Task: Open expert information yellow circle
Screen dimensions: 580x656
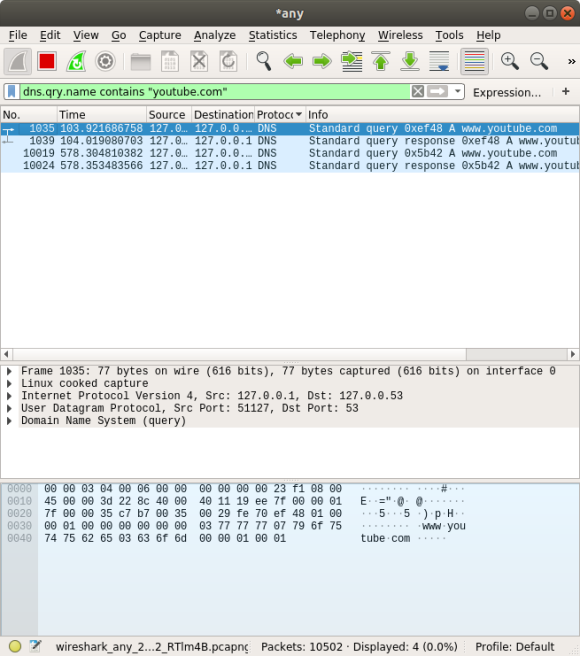Action: (x=15, y=646)
